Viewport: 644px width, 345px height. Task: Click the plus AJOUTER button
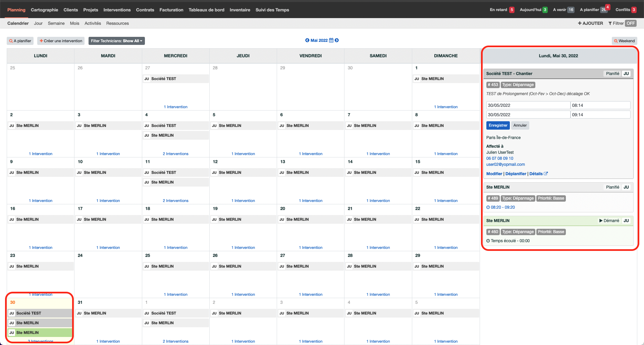pyautogui.click(x=590, y=23)
